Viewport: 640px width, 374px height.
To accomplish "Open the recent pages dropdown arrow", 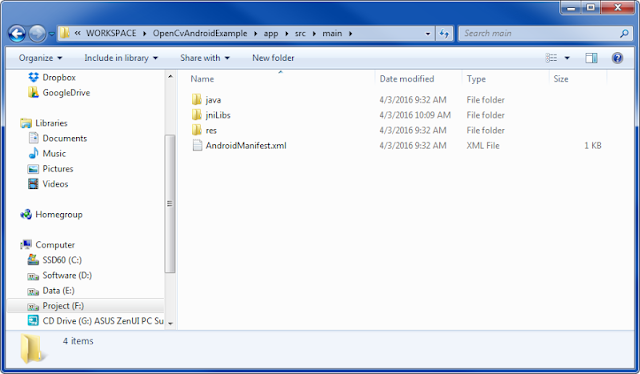I will click(x=52, y=34).
